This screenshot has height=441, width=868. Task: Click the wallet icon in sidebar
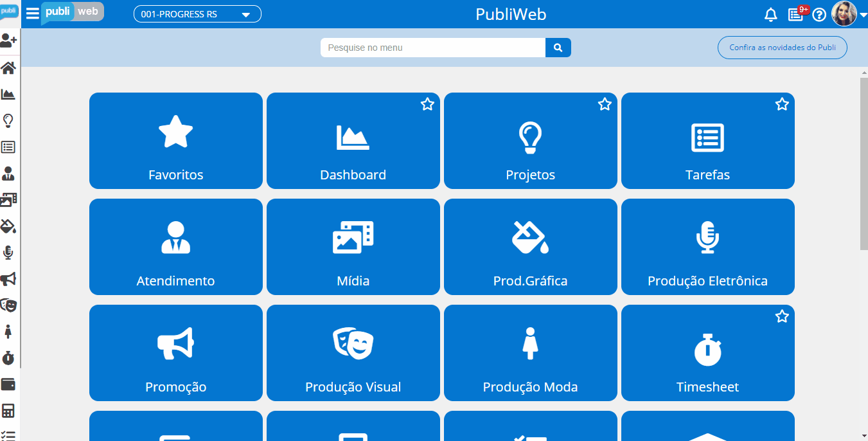click(8, 384)
